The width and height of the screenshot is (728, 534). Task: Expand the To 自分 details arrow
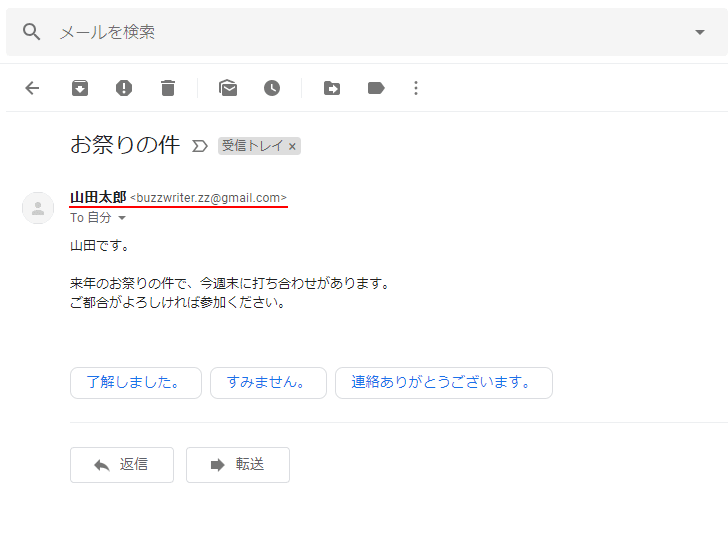coord(122,218)
